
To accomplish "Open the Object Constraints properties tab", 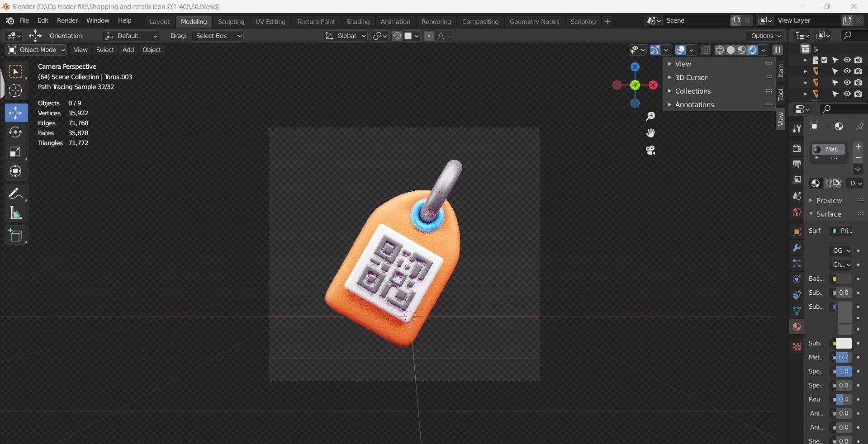I will point(797,295).
